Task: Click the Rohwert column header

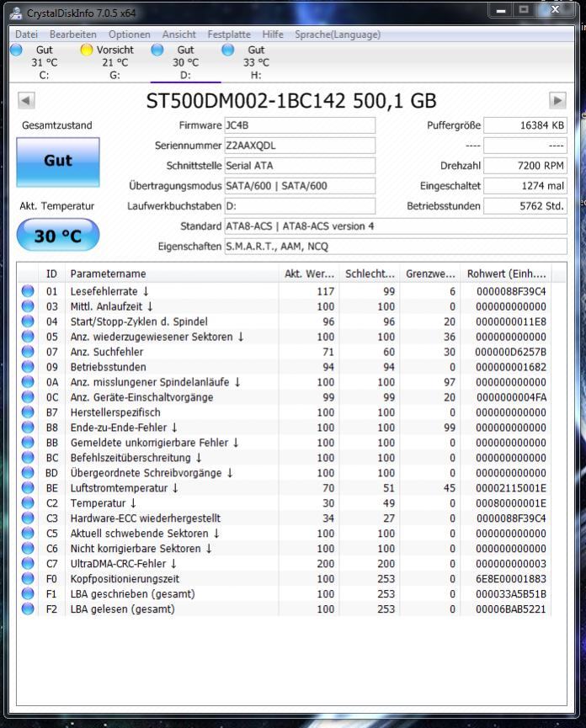Action: pyautogui.click(x=506, y=274)
